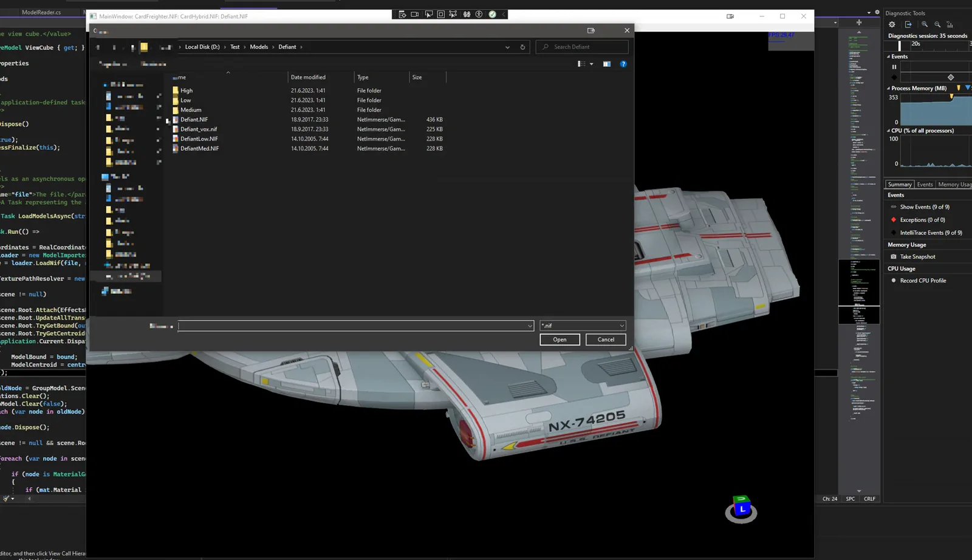972x560 pixels.
Task: Click the Search Defiant field
Action: (582, 47)
